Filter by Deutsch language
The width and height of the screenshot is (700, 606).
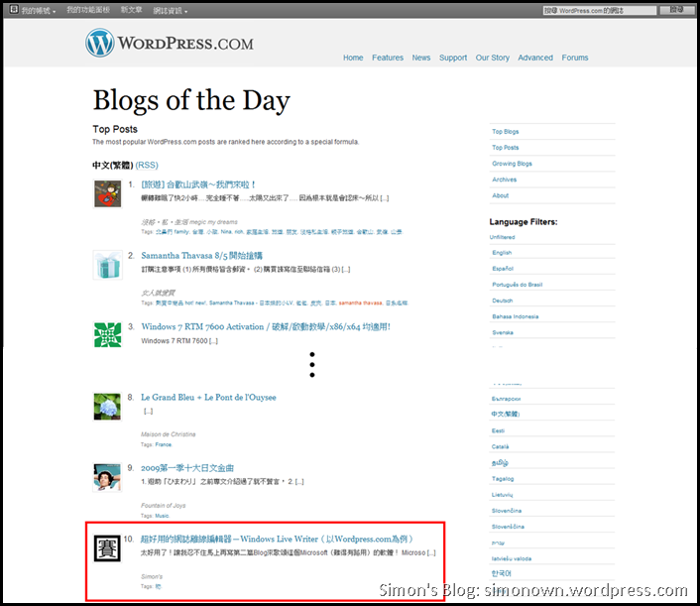[503, 301]
